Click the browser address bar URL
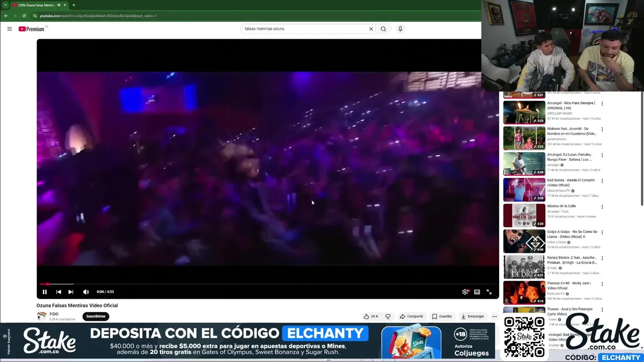 click(98, 16)
